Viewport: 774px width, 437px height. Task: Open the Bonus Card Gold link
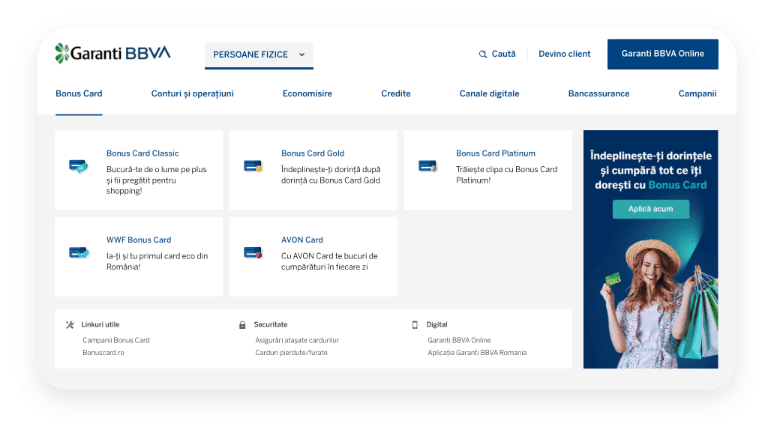point(312,153)
